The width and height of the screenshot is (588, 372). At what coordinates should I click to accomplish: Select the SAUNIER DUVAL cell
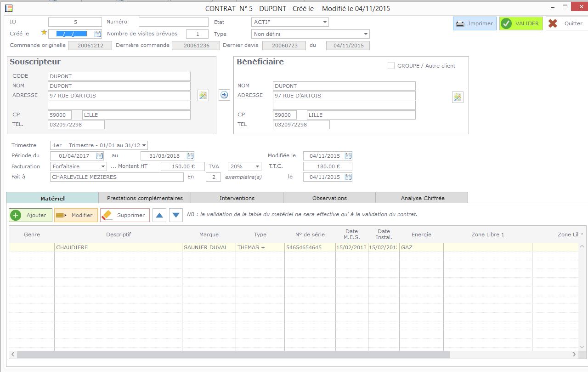pyautogui.click(x=209, y=247)
